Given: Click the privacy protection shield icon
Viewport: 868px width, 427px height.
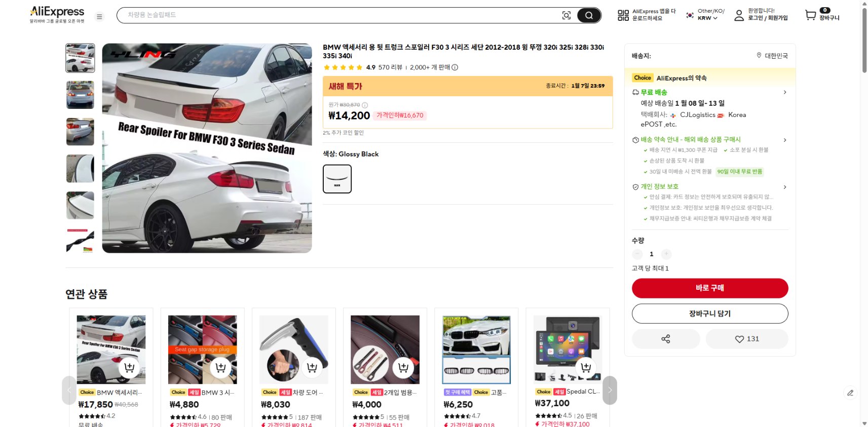Looking at the screenshot, I should coord(635,187).
